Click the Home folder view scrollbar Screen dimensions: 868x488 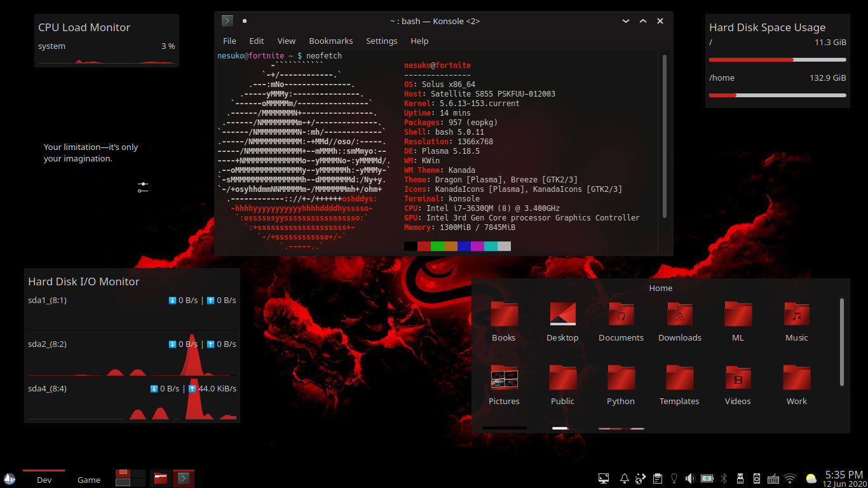tap(842, 342)
